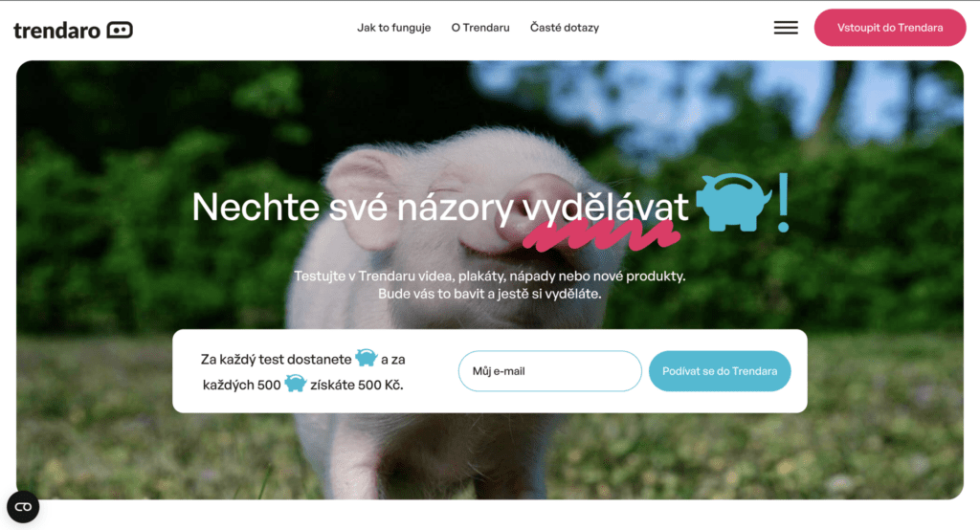Click the piggy icon after dostanete

(x=367, y=358)
